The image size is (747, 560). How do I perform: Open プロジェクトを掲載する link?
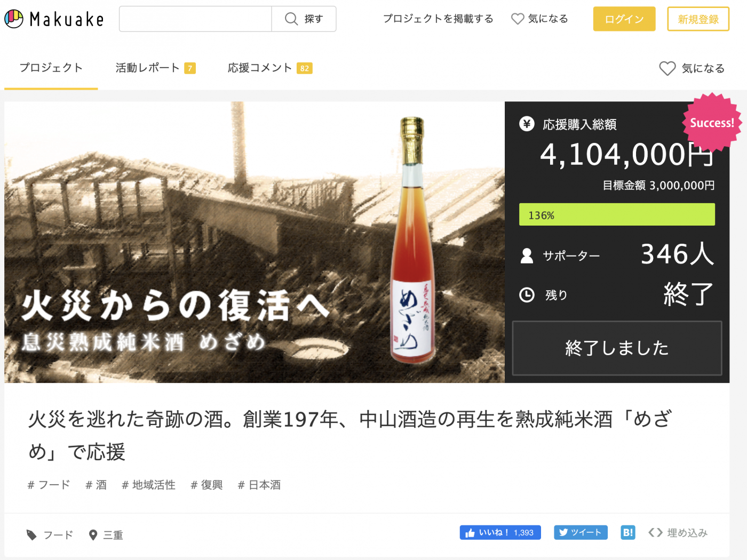(x=438, y=19)
